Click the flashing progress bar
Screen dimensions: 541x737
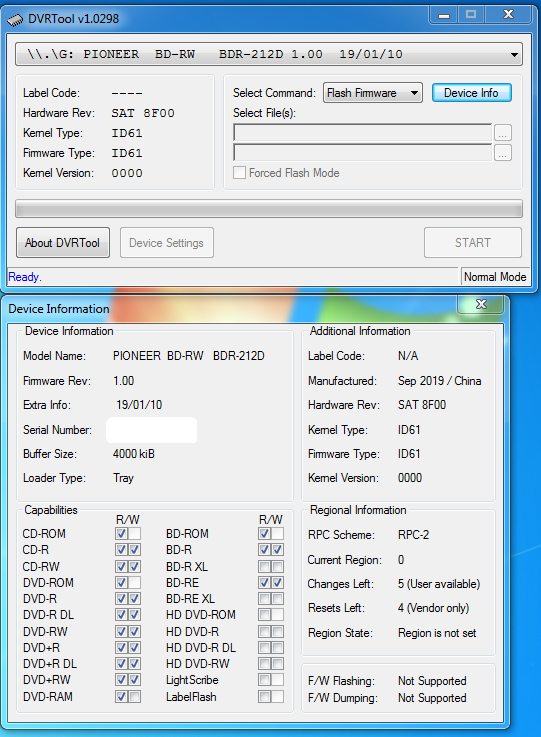tap(269, 209)
